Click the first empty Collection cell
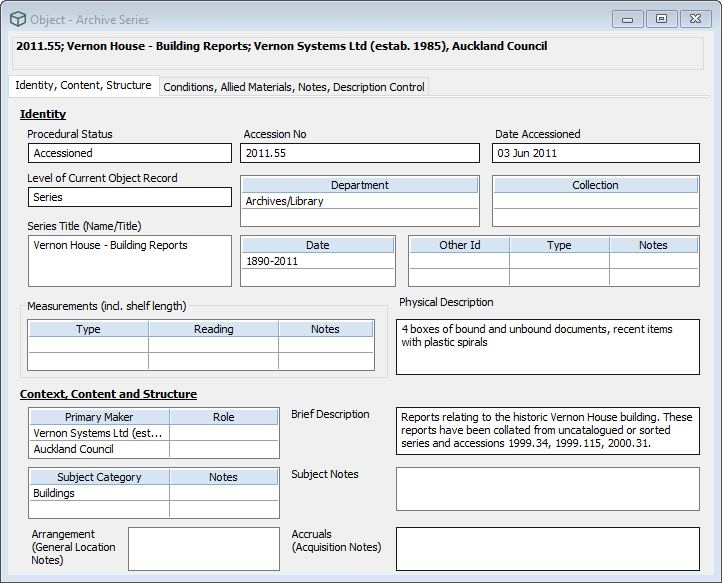Image resolution: width=722 pixels, height=583 pixels. coord(595,201)
